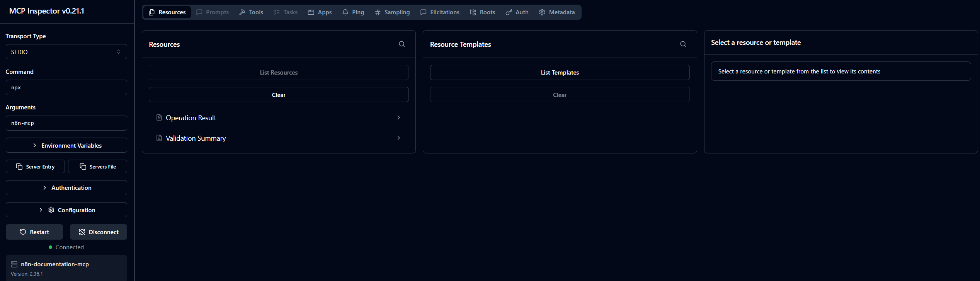
Task: Click the chevron beside Authentication
Action: (45, 188)
